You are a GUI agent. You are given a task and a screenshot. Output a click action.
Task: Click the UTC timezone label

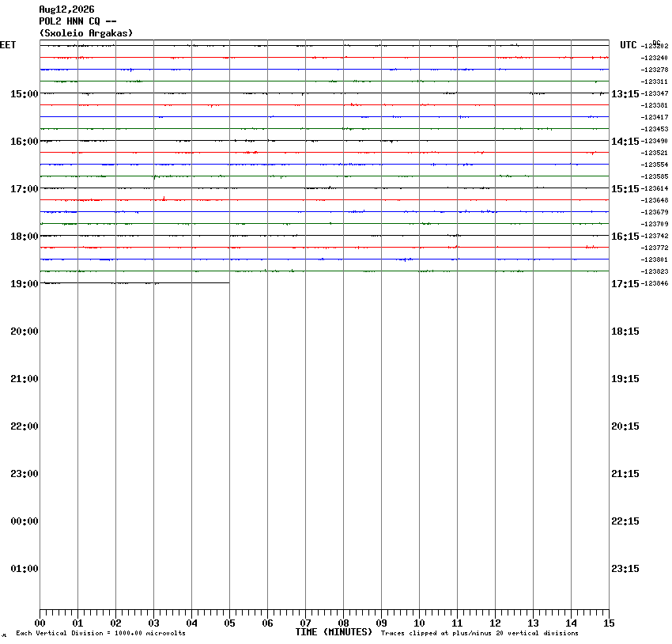coord(629,45)
